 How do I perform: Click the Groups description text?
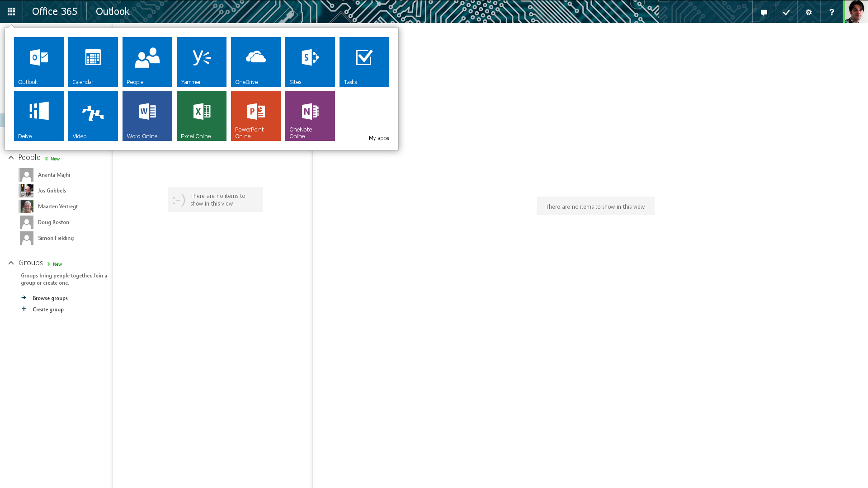64,279
